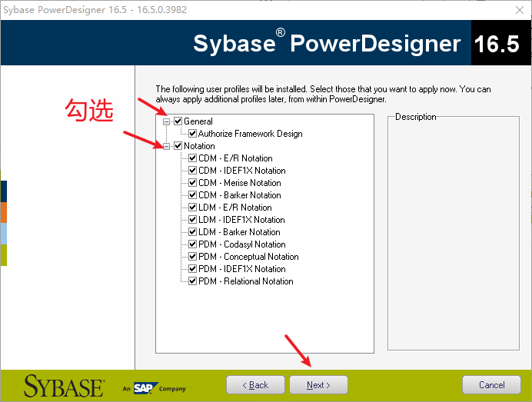Select CDM - IDEF1X Notation label

(242, 171)
